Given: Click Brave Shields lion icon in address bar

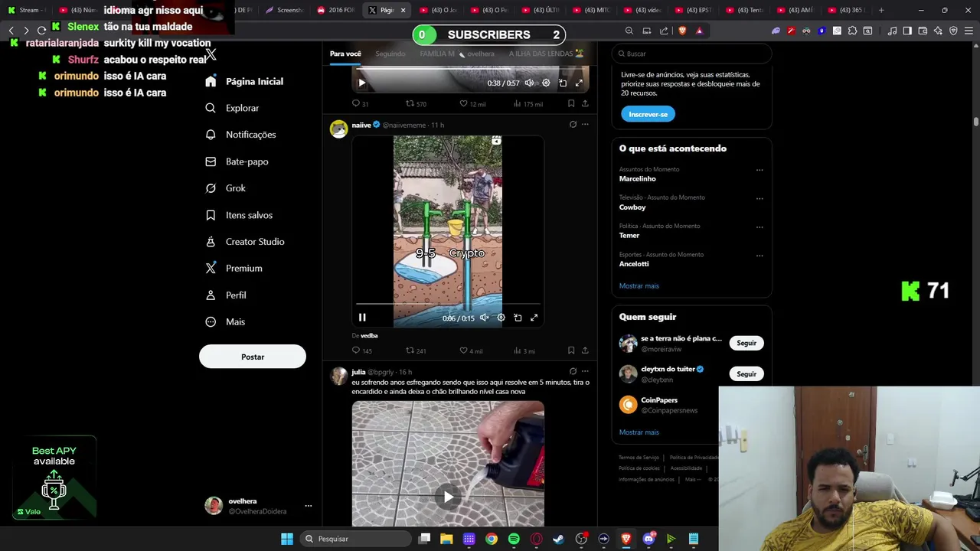Looking at the screenshot, I should 682,31.
